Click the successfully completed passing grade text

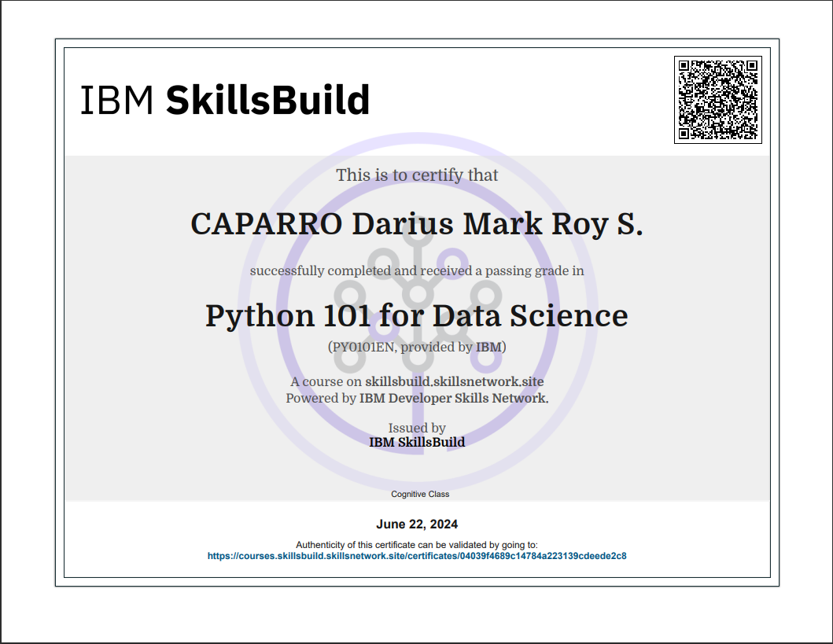click(x=416, y=270)
